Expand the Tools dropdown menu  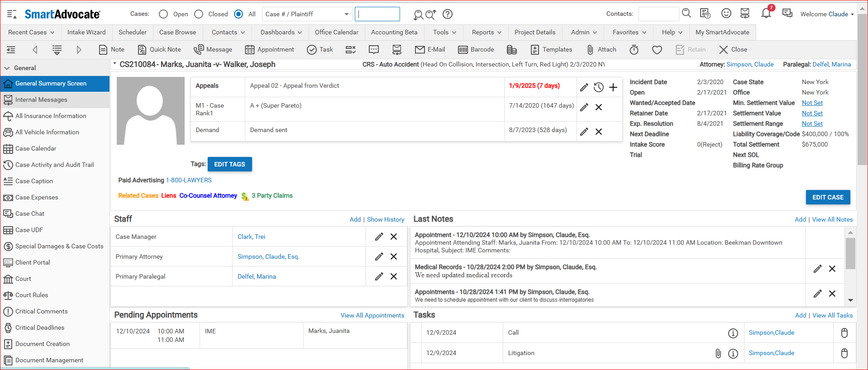point(444,33)
